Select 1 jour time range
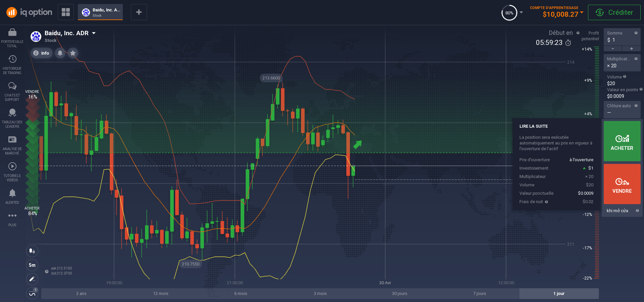Screen dimensions: 644x302 tap(559, 294)
